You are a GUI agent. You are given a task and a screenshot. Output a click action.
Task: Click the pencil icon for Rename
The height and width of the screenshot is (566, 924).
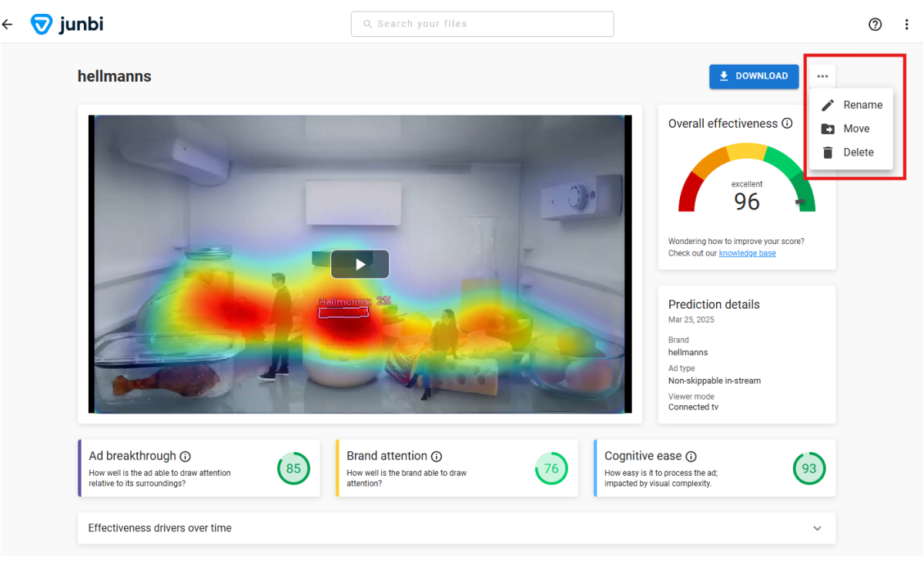828,105
